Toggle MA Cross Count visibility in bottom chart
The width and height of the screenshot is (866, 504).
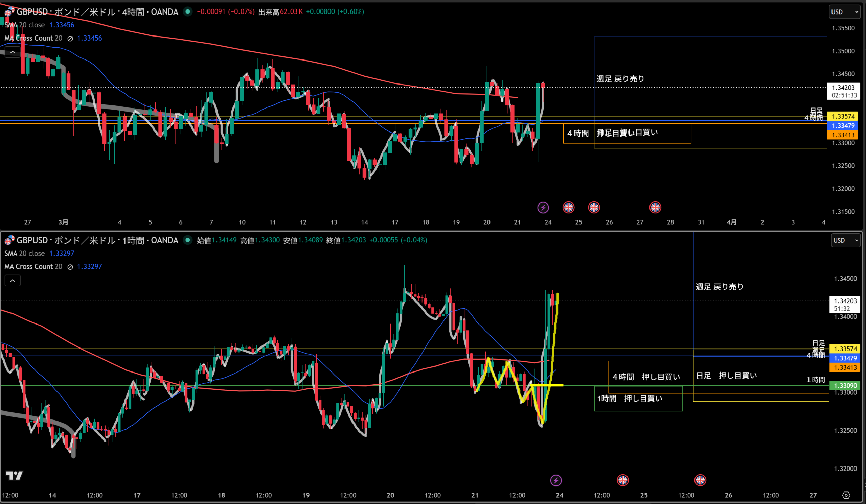(x=70, y=267)
